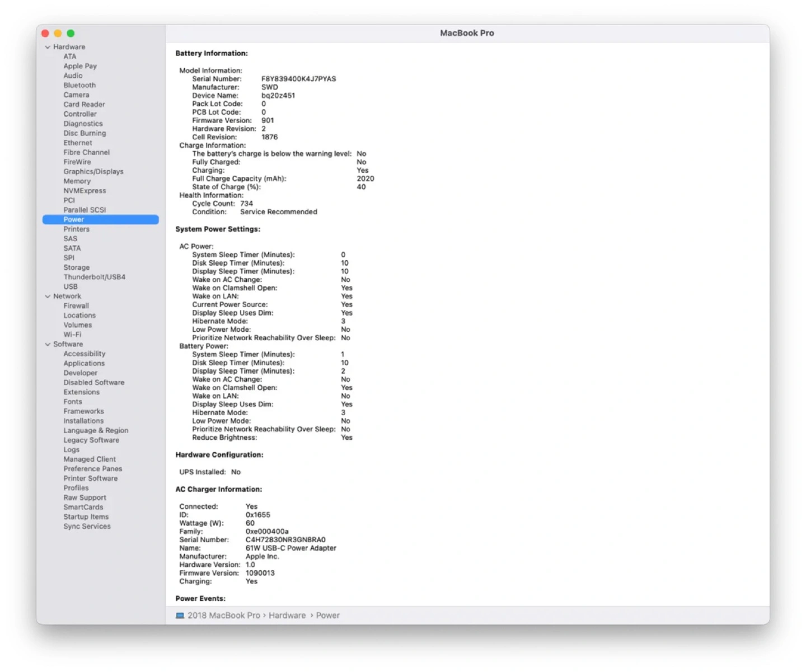Collapse the Hardware section chevron
806x672 pixels.
48,47
